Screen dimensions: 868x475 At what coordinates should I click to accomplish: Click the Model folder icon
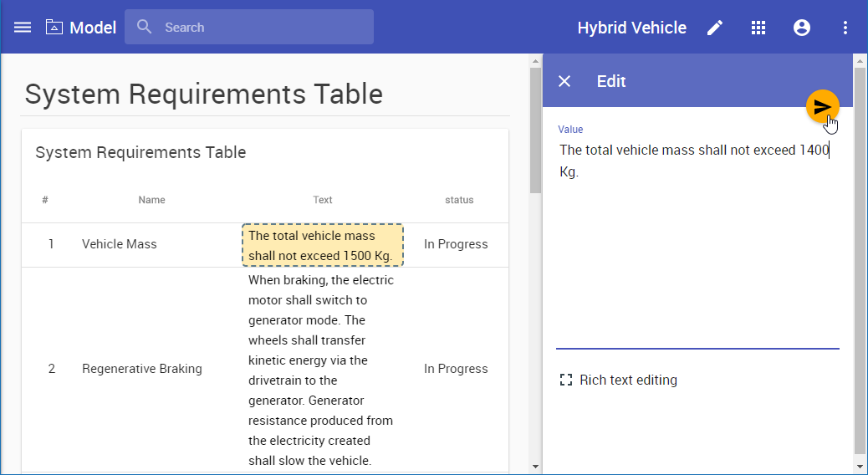pyautogui.click(x=54, y=28)
